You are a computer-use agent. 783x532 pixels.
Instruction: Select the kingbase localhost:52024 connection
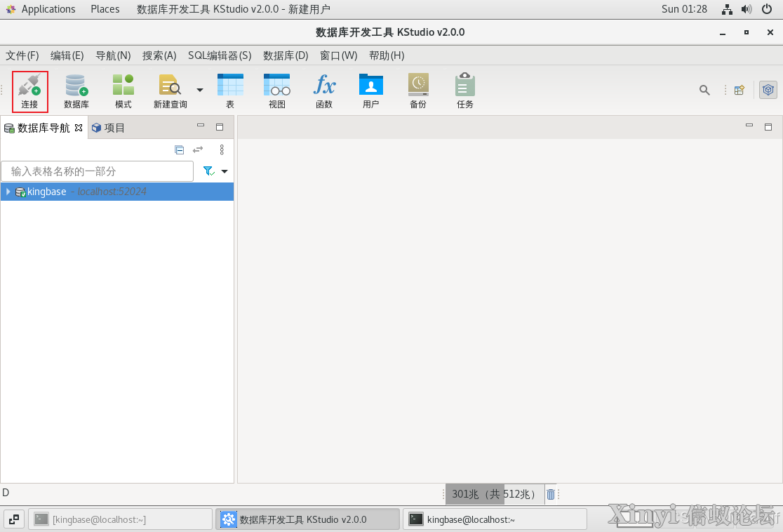point(117,192)
